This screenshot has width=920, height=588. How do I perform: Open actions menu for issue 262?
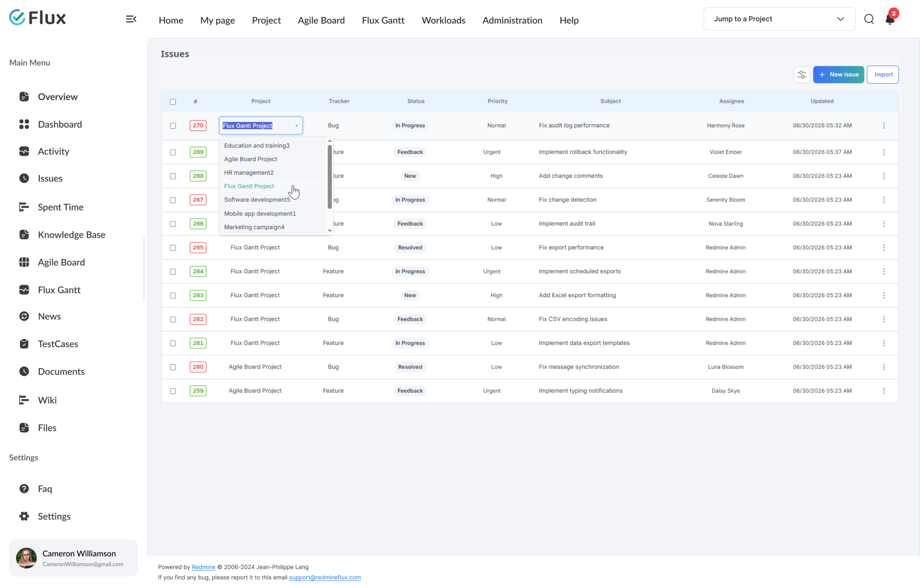(x=883, y=319)
